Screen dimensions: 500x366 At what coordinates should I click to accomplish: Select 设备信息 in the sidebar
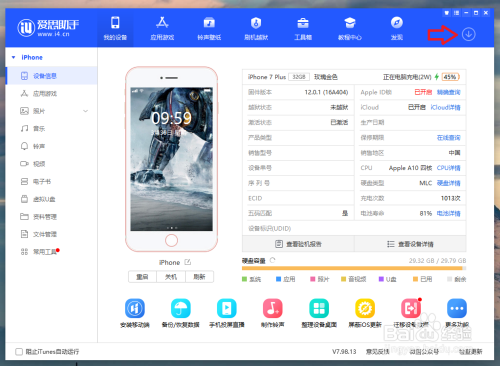pos(52,76)
